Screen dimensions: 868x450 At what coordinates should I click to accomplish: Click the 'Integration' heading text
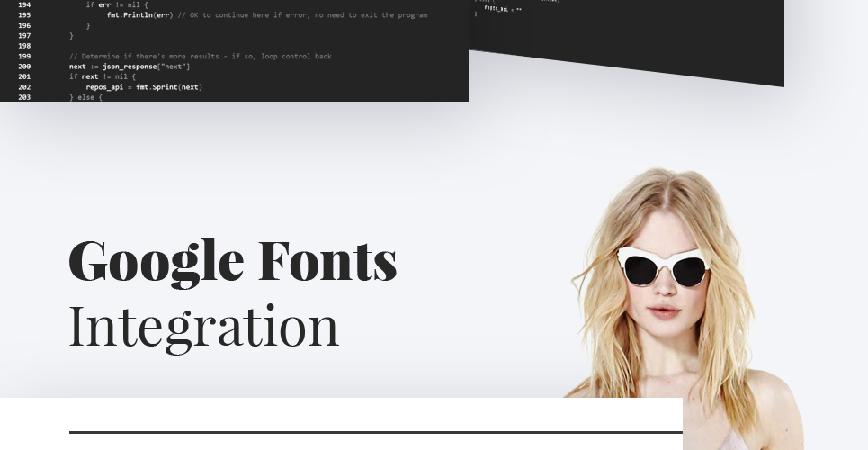tap(203, 328)
